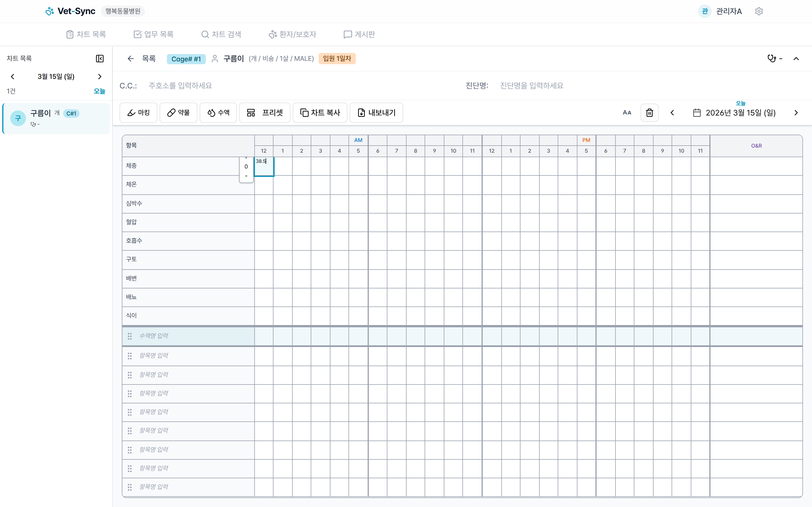The height and width of the screenshot is (507, 812).
Task: Decrement weight with the minus stepper
Action: [246, 176]
